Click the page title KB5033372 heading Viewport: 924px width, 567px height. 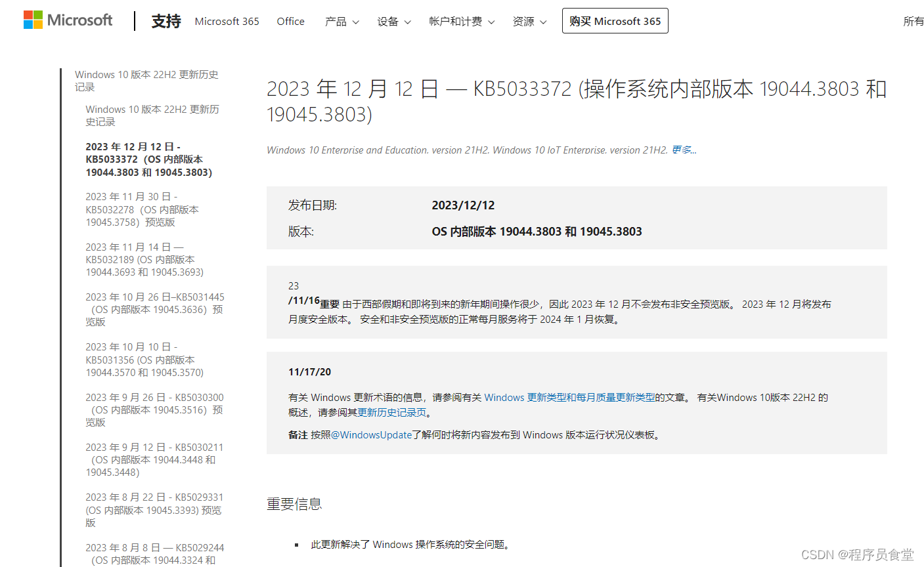577,101
